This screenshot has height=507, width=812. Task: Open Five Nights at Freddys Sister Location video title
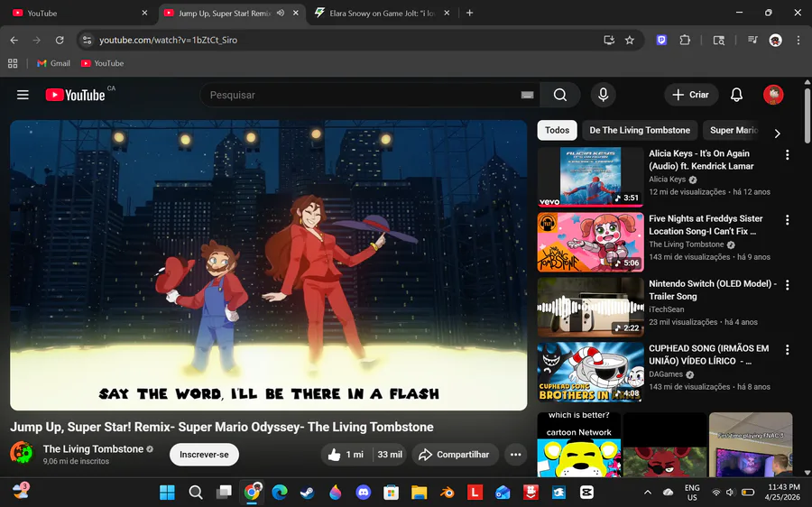tap(706, 225)
